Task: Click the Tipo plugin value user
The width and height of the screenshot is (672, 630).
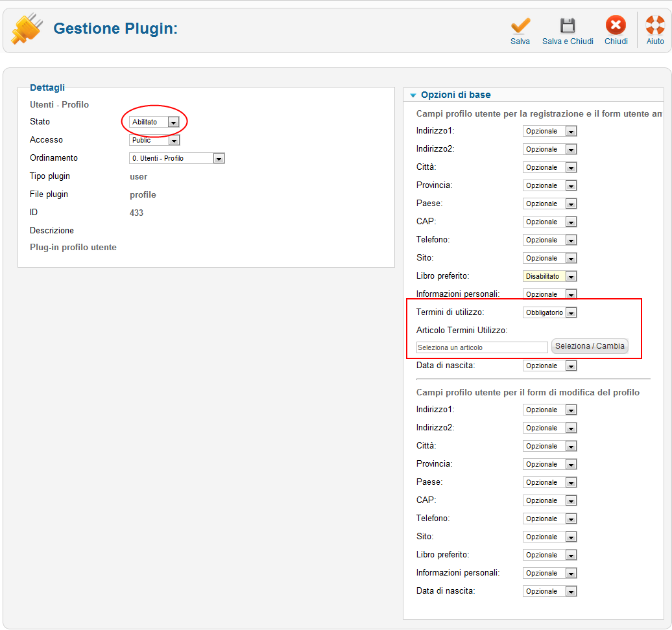Action: pyautogui.click(x=138, y=177)
